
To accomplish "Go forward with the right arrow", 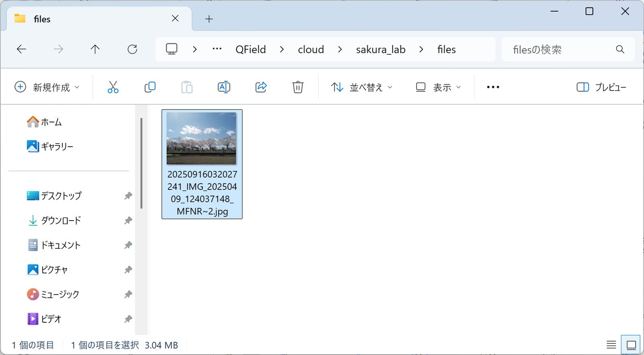I will [x=58, y=49].
